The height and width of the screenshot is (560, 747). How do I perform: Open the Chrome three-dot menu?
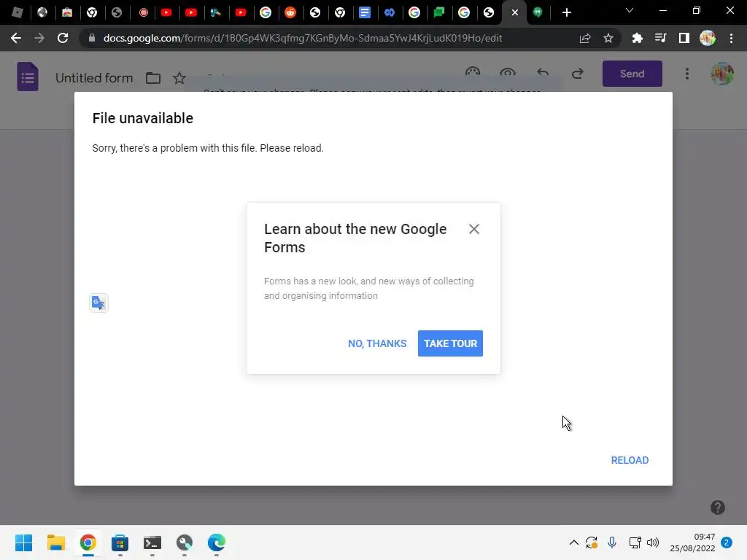(x=731, y=38)
